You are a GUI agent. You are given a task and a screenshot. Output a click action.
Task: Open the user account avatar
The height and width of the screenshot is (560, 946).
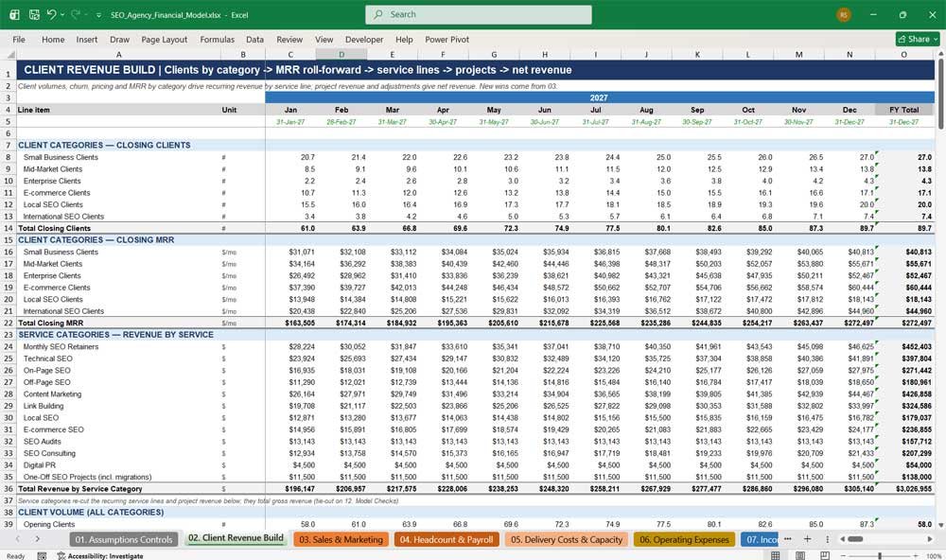click(844, 14)
